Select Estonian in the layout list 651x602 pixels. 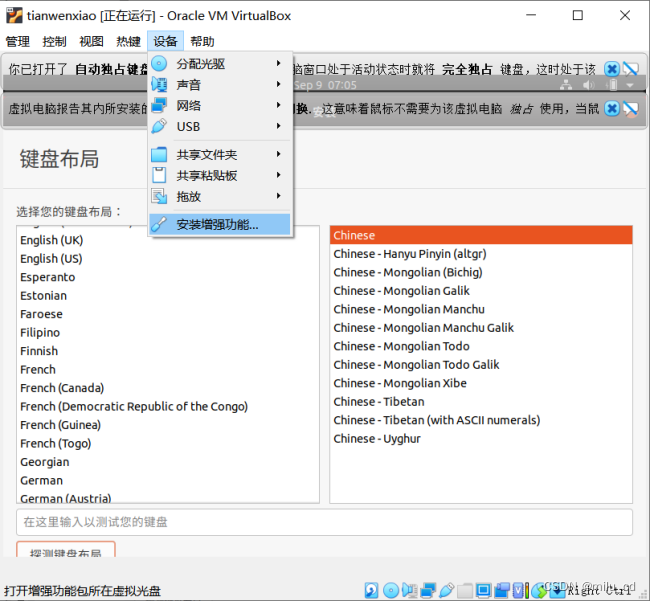(44, 295)
